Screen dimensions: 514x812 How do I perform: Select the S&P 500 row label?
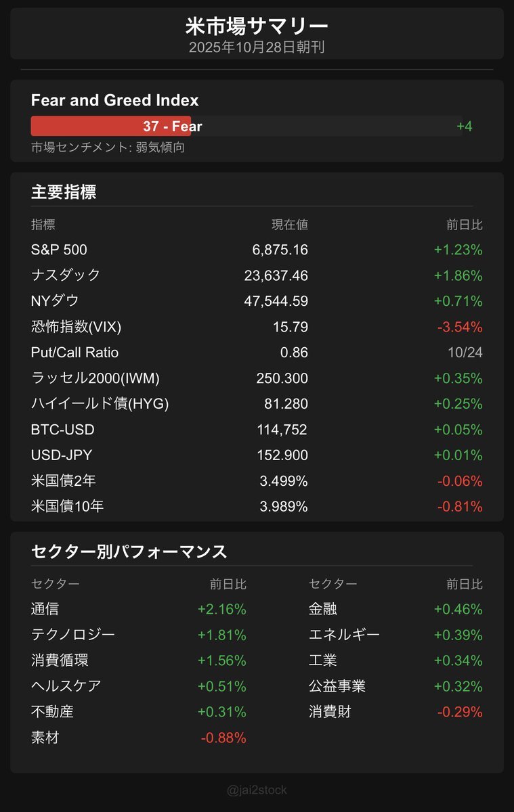point(59,250)
